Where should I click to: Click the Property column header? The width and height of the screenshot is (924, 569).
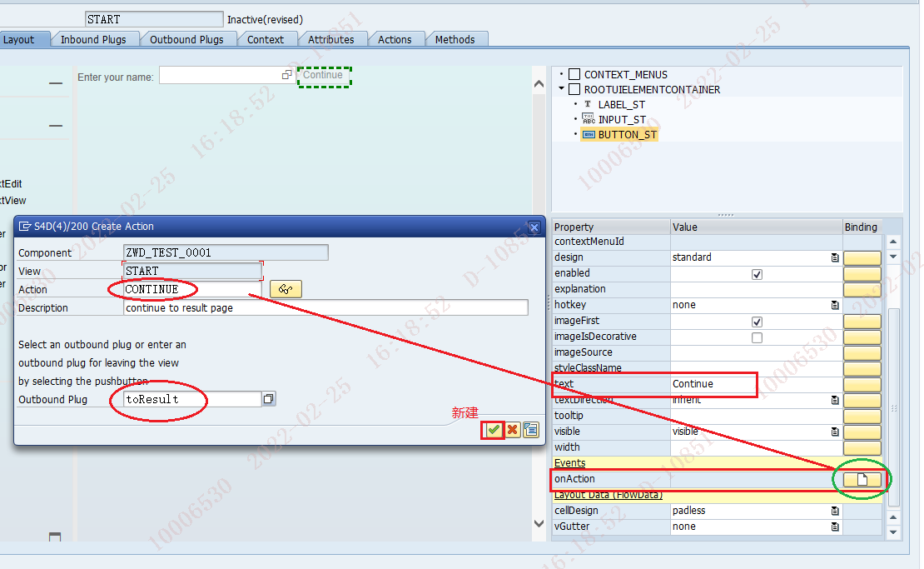tap(611, 227)
